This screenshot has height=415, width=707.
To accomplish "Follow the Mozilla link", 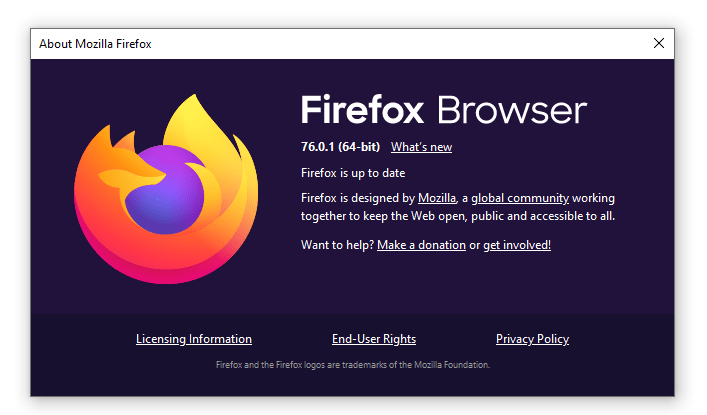I will pos(437,198).
